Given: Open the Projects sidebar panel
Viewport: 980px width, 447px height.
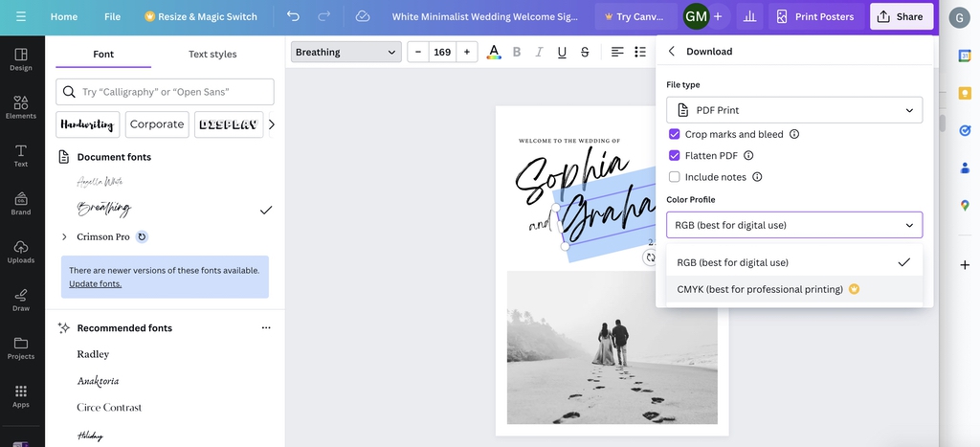Looking at the screenshot, I should coord(21,348).
